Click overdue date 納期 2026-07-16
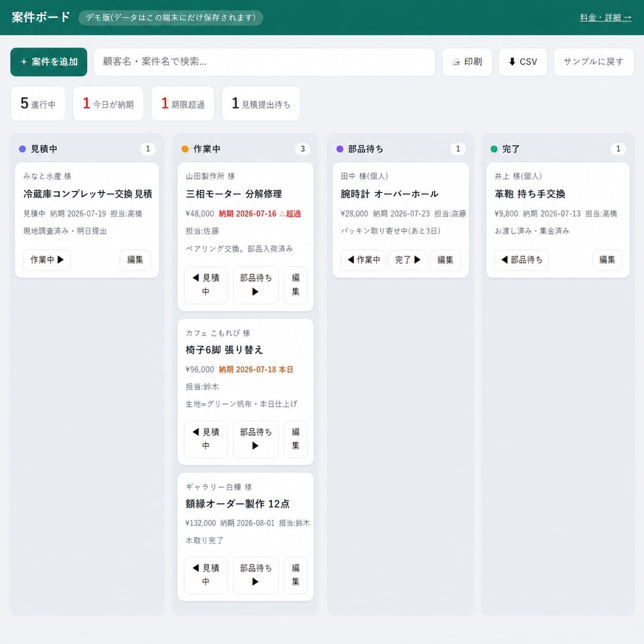This screenshot has width=644, height=644. [x=248, y=214]
